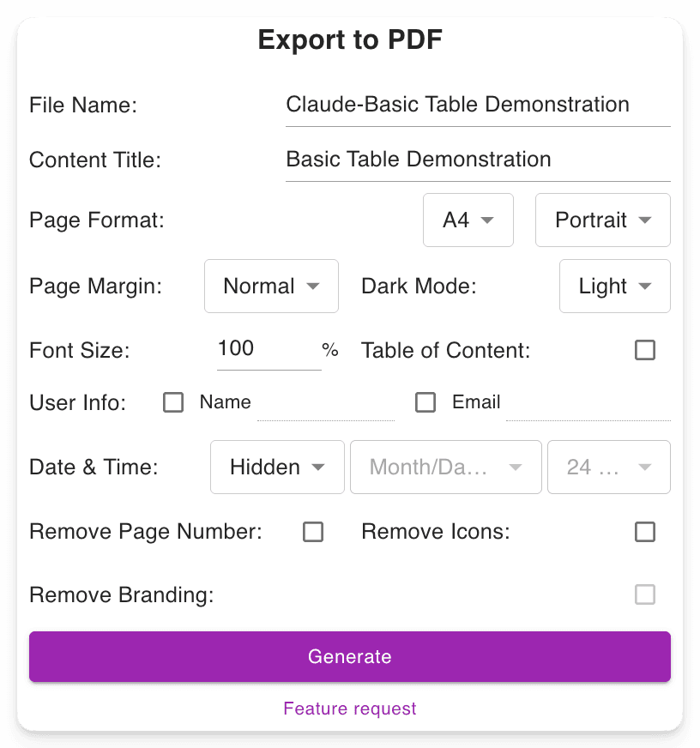
Task: Select the Content Title input field
Action: pos(477,160)
